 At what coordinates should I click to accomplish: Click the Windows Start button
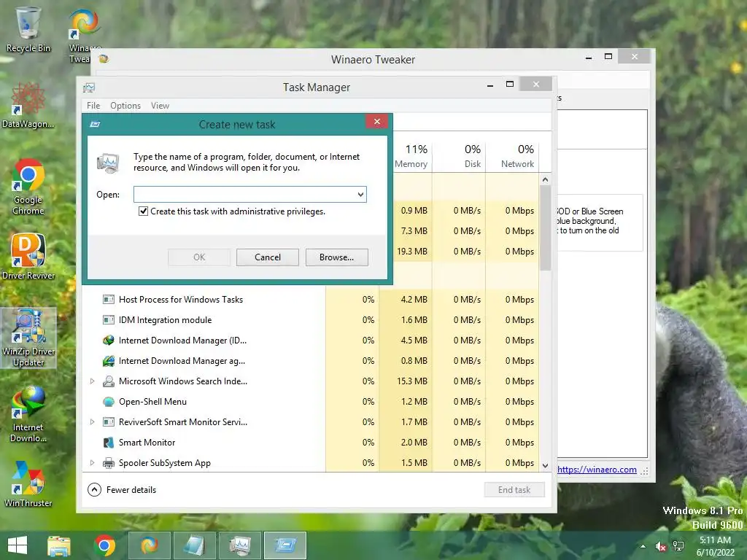click(x=18, y=545)
